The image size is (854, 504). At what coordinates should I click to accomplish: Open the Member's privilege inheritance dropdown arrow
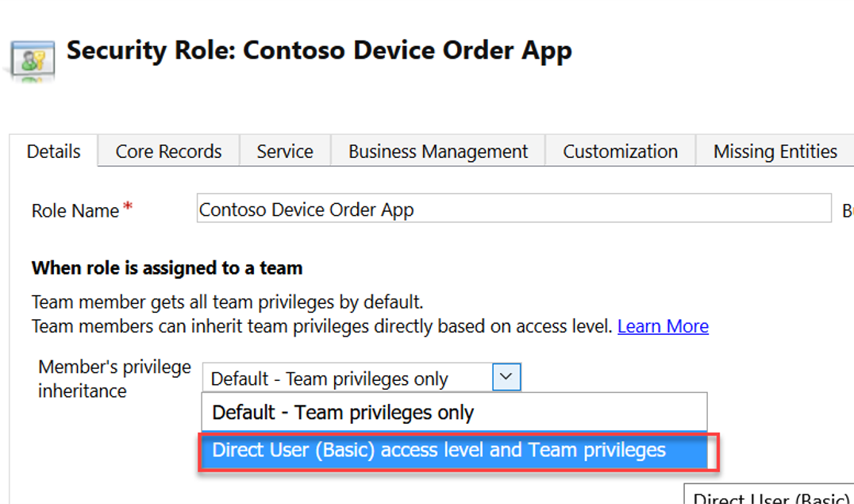coord(506,377)
